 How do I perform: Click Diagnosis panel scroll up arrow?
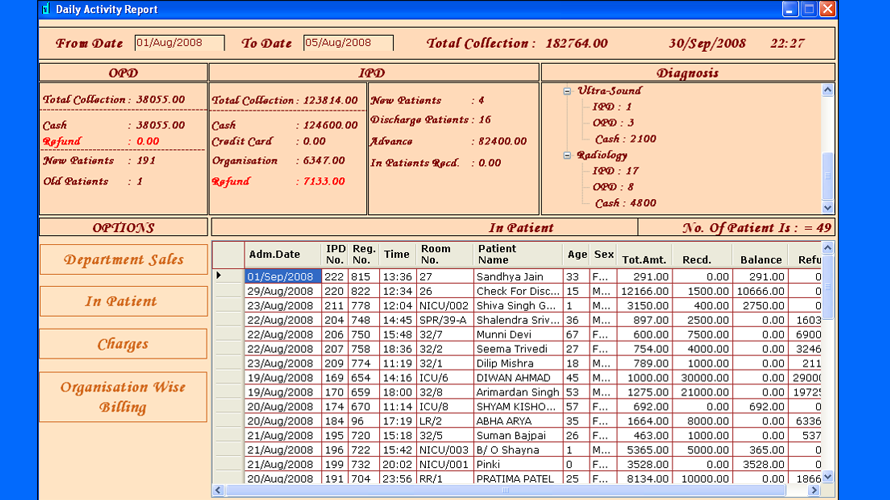coord(827,90)
